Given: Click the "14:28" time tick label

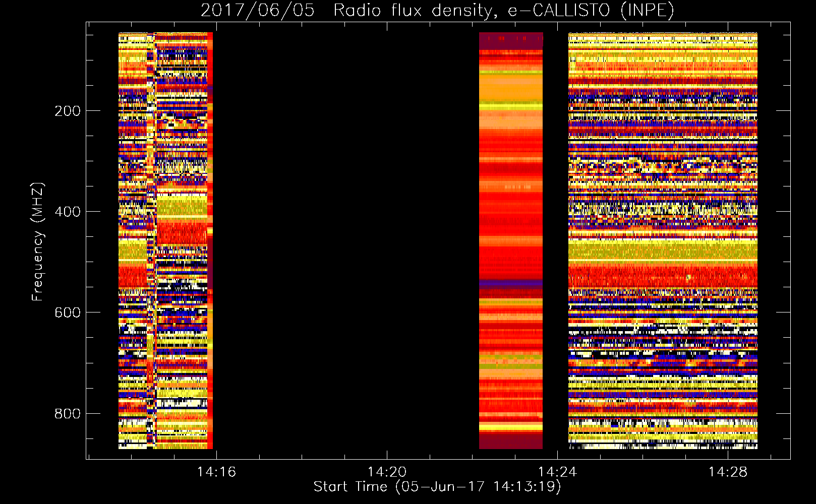Looking at the screenshot, I should [728, 472].
